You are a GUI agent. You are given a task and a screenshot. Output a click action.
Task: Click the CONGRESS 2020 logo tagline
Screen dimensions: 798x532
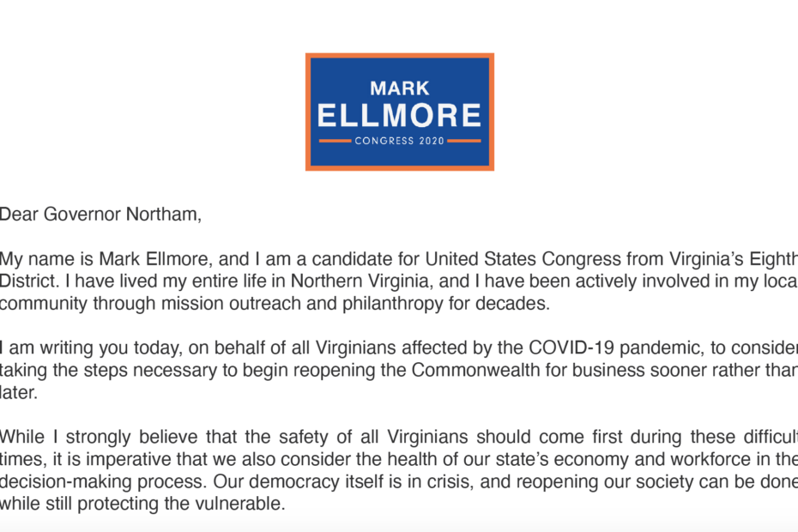(400, 141)
